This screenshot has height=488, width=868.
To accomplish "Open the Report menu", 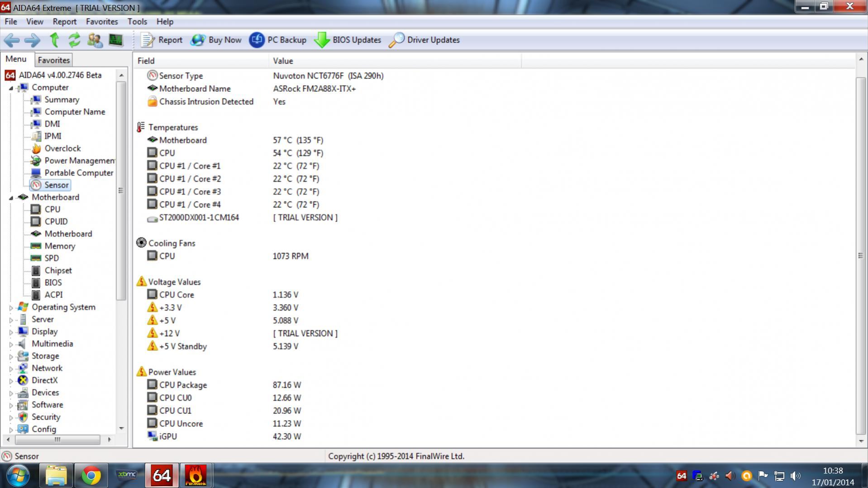I will point(64,22).
